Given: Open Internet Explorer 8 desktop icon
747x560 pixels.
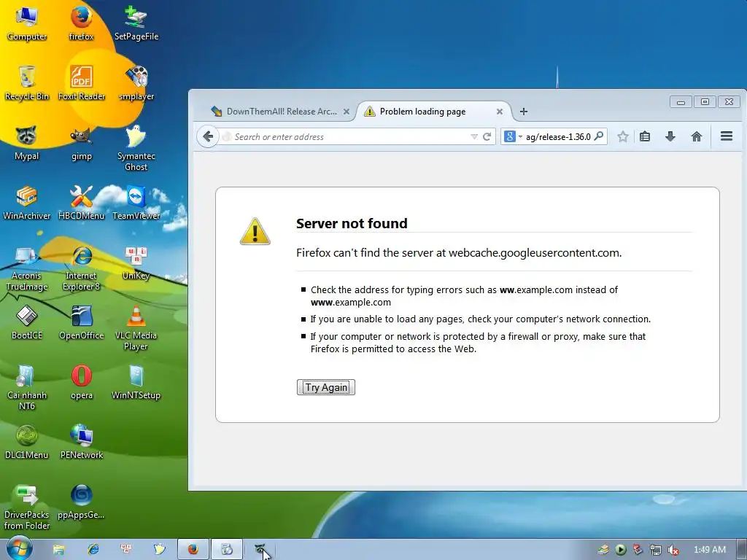Looking at the screenshot, I should click(82, 268).
